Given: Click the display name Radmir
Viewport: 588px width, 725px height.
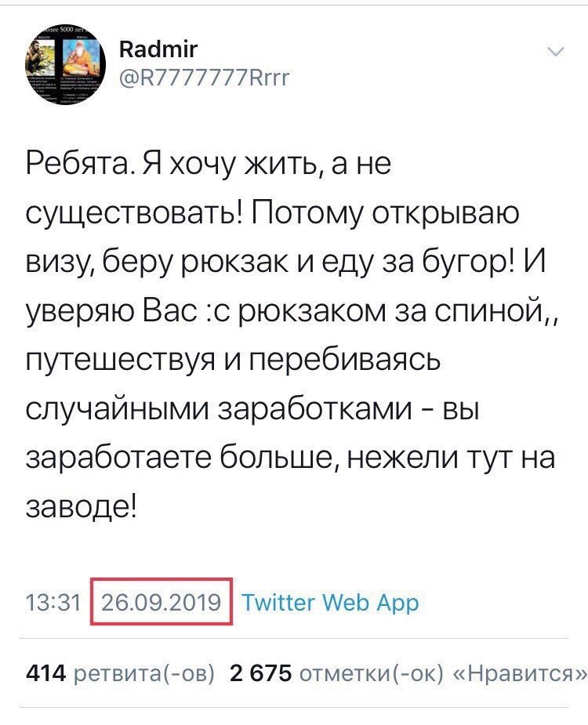Looking at the screenshot, I should pyautogui.click(x=159, y=50).
